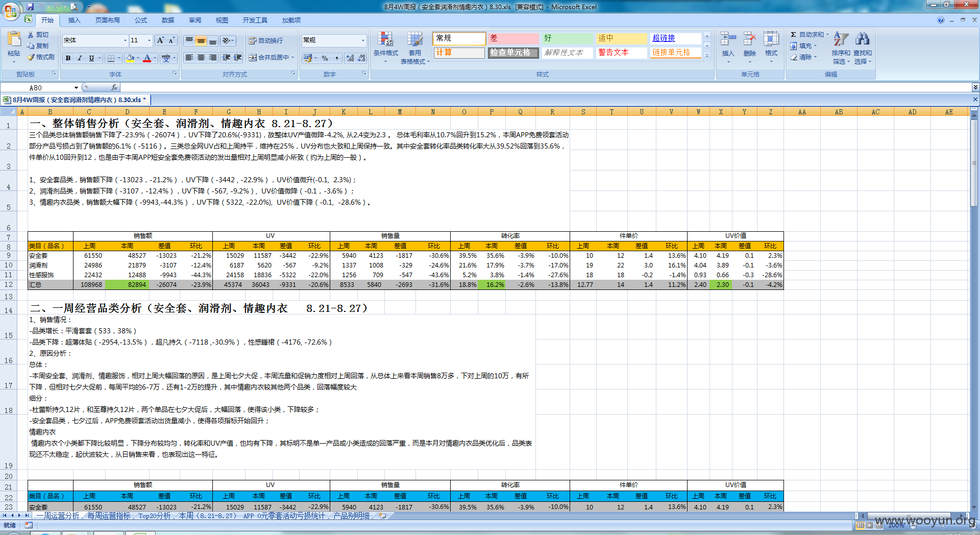The width and height of the screenshot is (980, 535).
Task: Toggle middle vertical alignment
Action: [x=201, y=40]
